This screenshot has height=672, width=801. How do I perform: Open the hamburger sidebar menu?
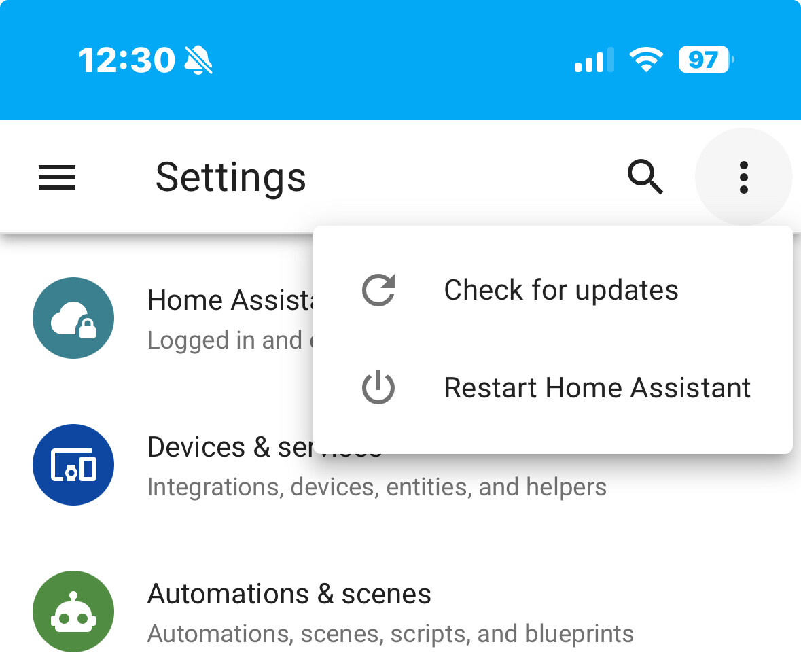(56, 177)
